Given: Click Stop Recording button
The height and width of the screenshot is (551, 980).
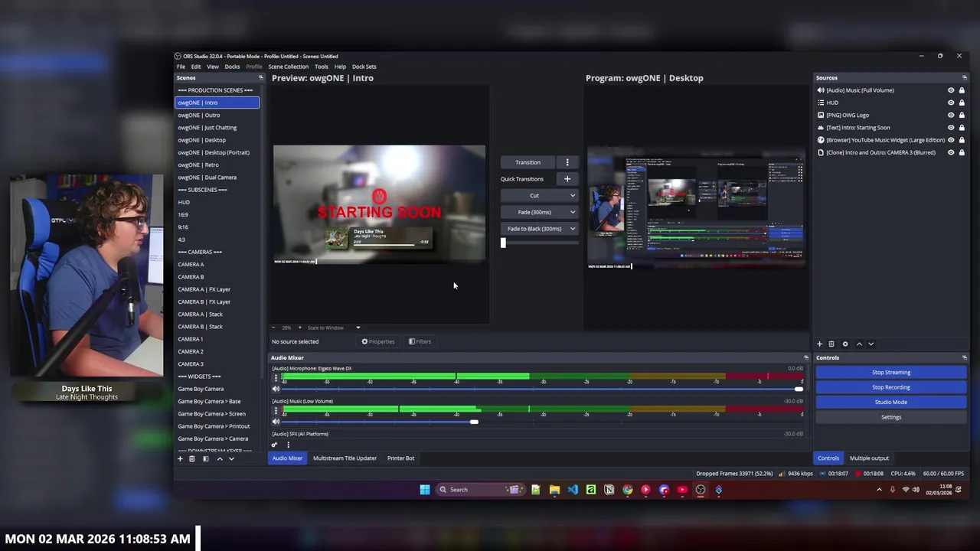Looking at the screenshot, I should click(891, 387).
